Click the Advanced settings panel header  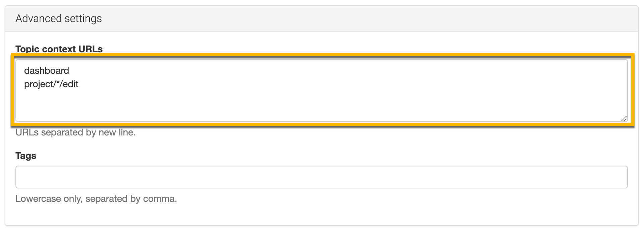321,19
